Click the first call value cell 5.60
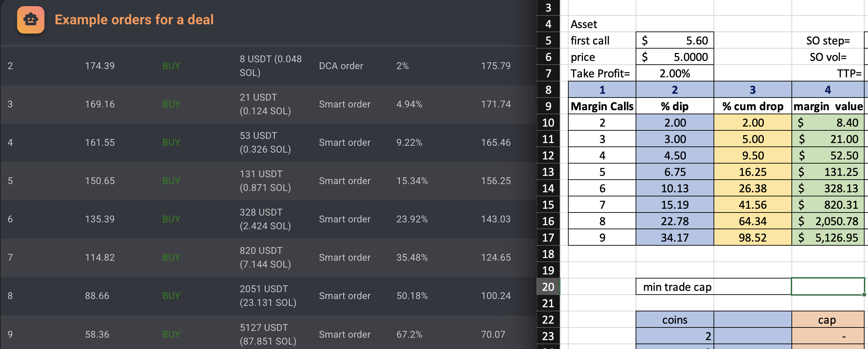 click(675, 40)
